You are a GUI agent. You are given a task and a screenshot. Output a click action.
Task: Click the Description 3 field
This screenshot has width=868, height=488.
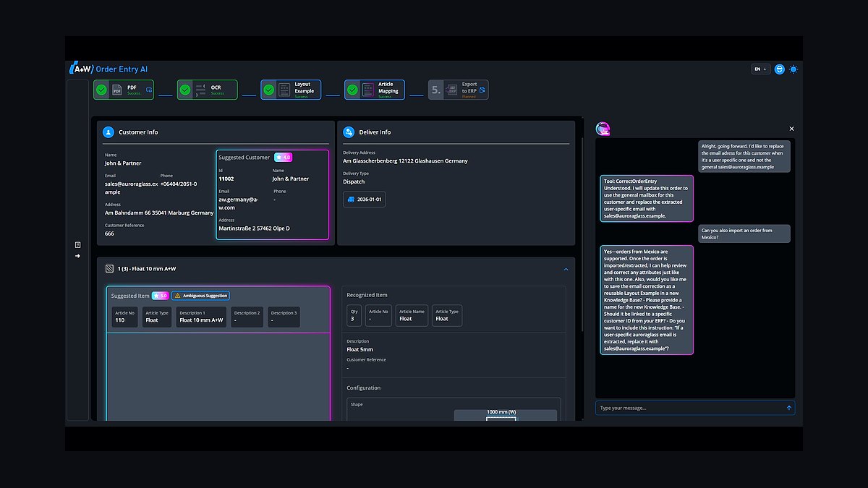[284, 317]
